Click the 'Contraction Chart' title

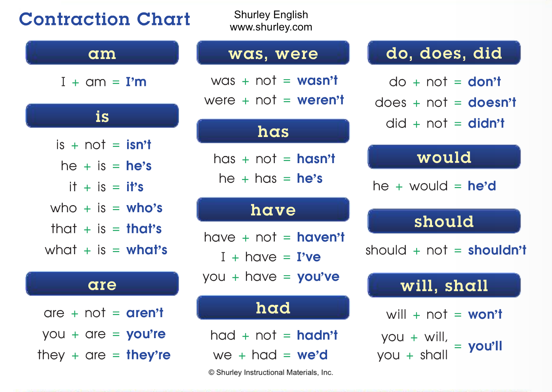pos(105,19)
